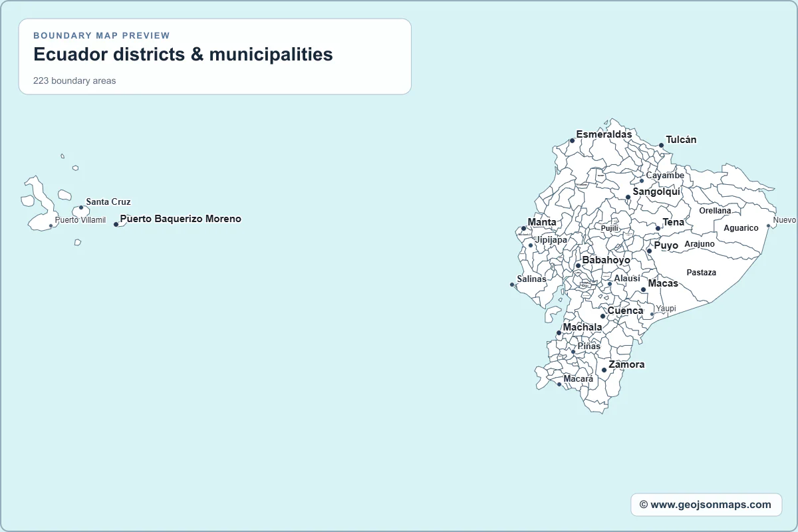Click the Esmeraldas city marker dot
Image resolution: width=798 pixels, height=532 pixels.
pyautogui.click(x=572, y=140)
